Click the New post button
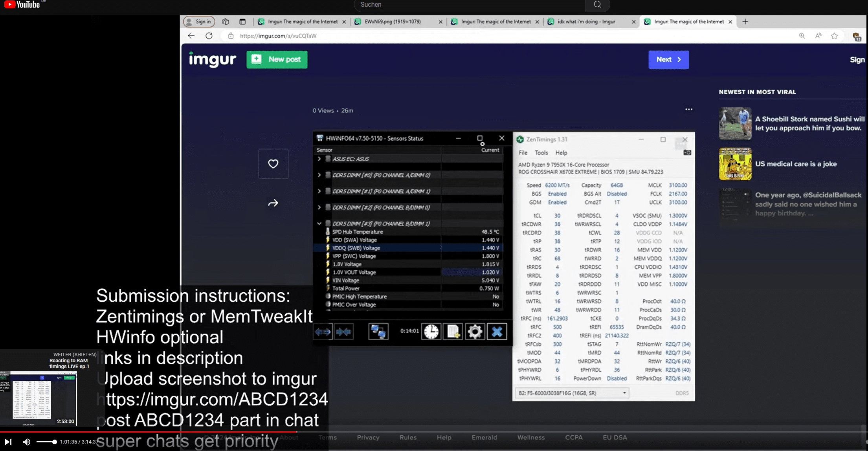The width and height of the screenshot is (868, 451). click(277, 59)
